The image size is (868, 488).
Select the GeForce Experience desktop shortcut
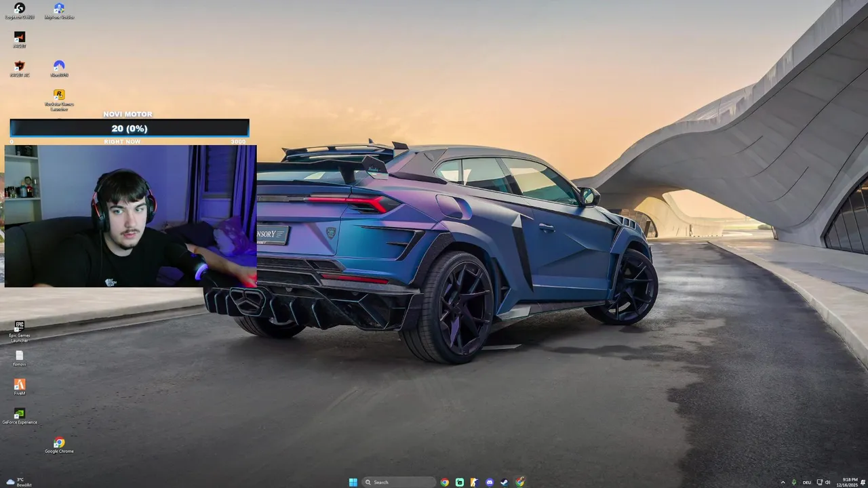20,416
